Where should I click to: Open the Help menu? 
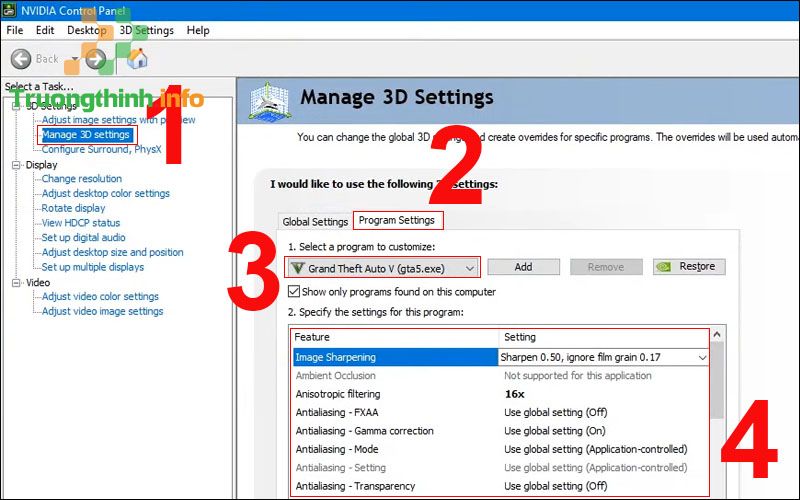(198, 31)
